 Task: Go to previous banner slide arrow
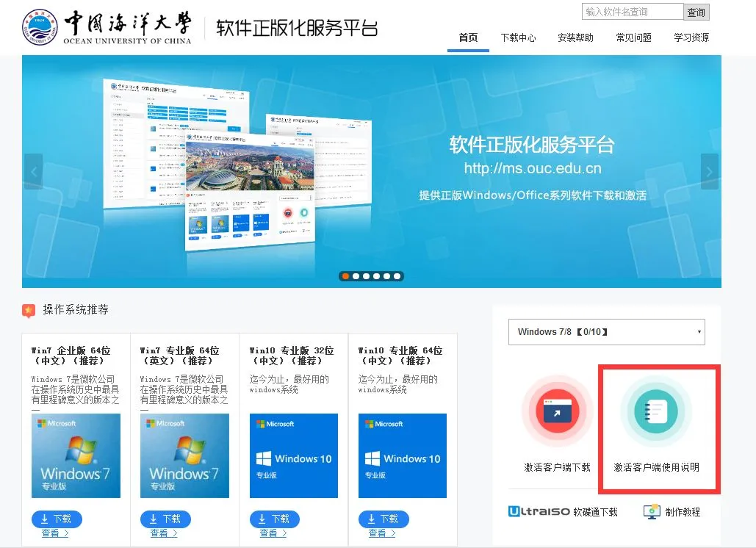point(33,172)
